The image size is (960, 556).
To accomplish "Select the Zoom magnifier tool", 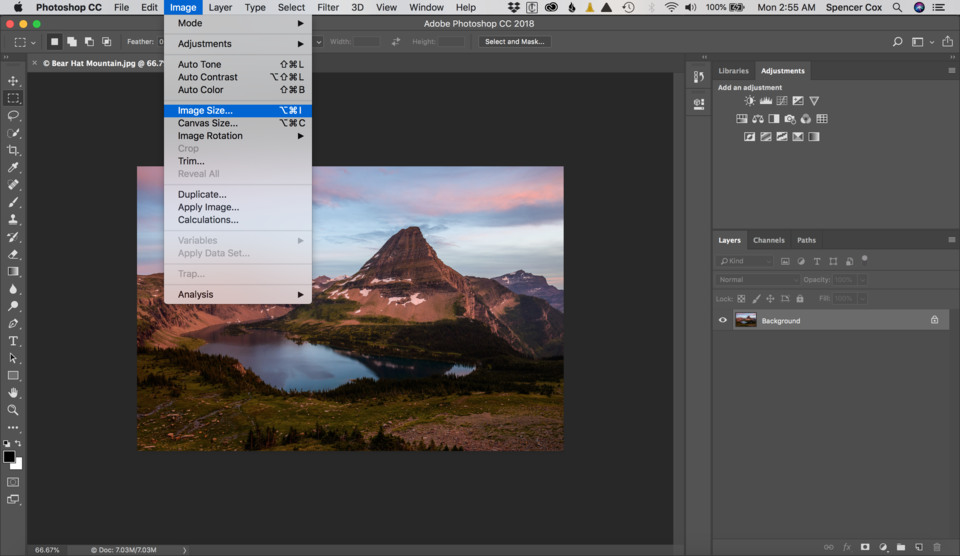I will tap(13, 410).
